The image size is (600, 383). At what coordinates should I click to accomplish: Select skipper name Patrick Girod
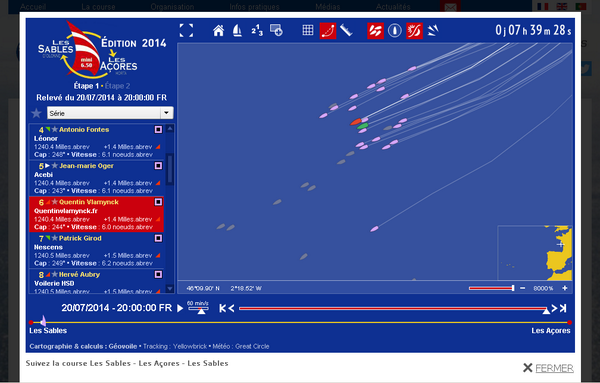80,238
